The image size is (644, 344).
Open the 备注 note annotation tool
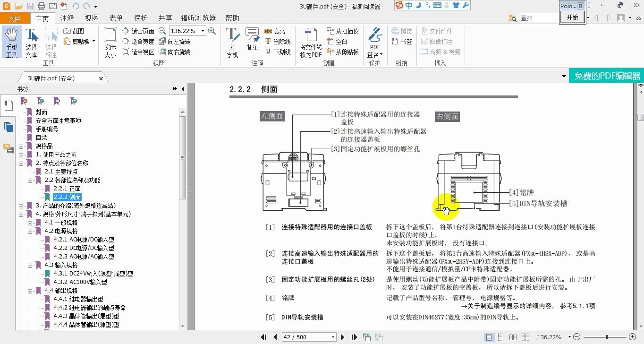(252, 39)
